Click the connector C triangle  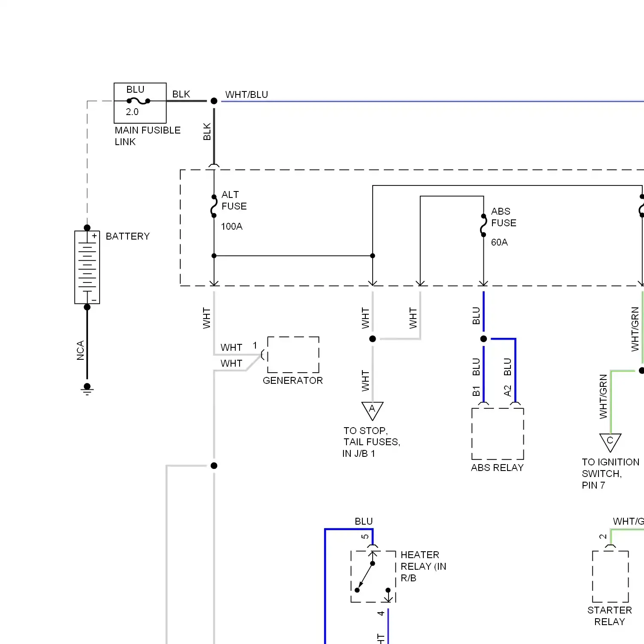pos(610,443)
